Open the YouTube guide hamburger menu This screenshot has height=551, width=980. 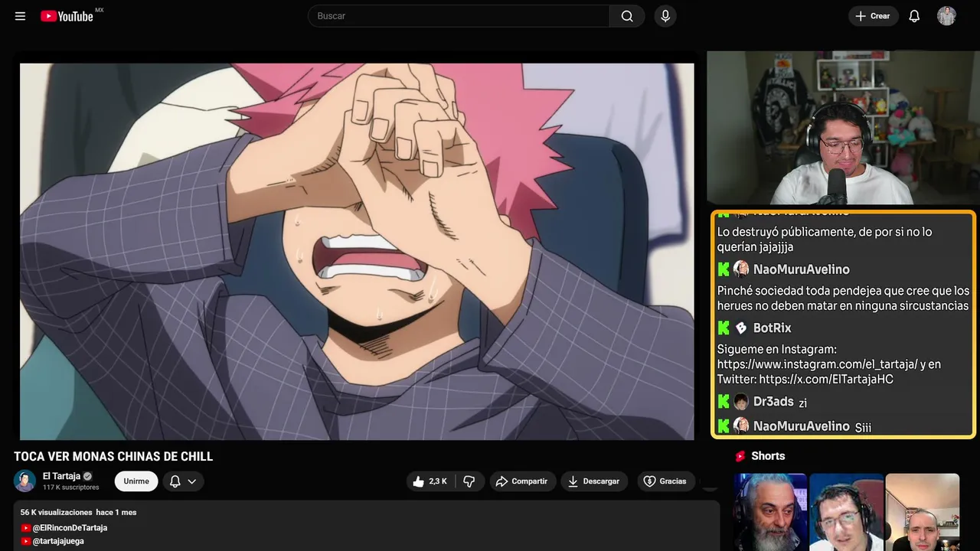21,16
